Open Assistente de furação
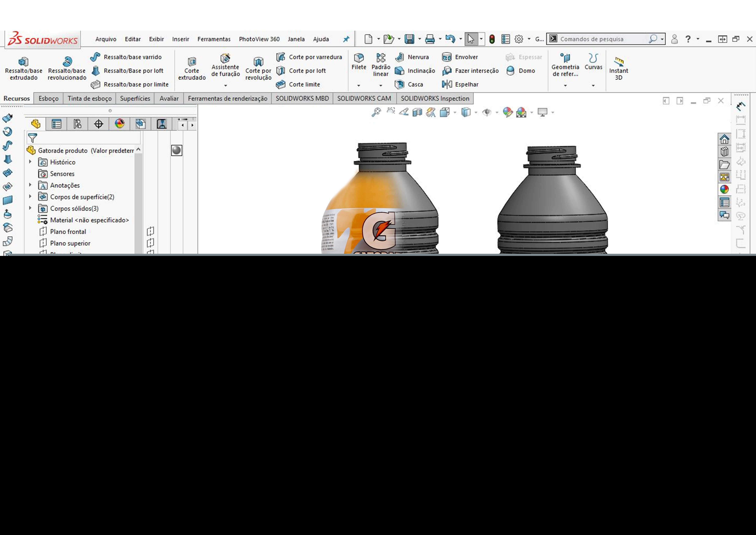Viewport: 756px width, 535px height. pyautogui.click(x=226, y=65)
